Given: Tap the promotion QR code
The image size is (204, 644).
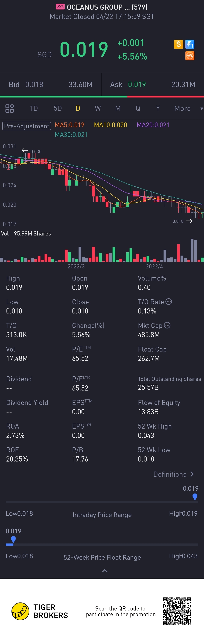Looking at the screenshot, I should click(177, 611).
